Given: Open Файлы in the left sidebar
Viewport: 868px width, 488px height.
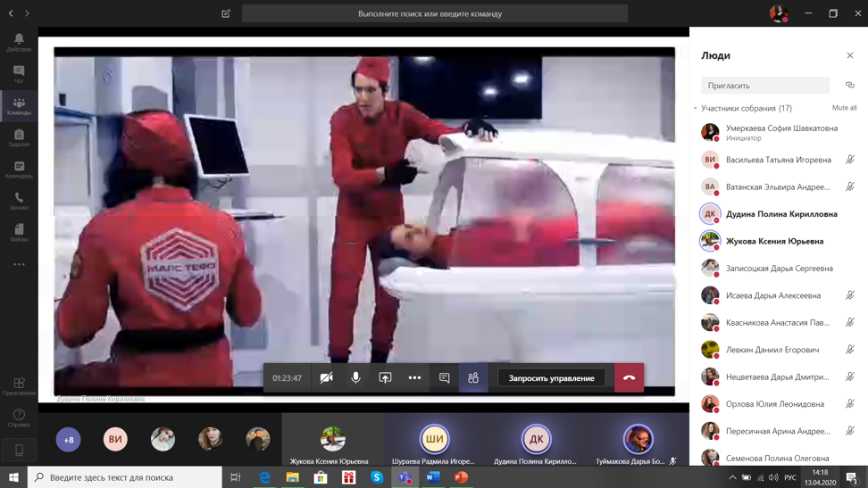Looking at the screenshot, I should [x=19, y=233].
